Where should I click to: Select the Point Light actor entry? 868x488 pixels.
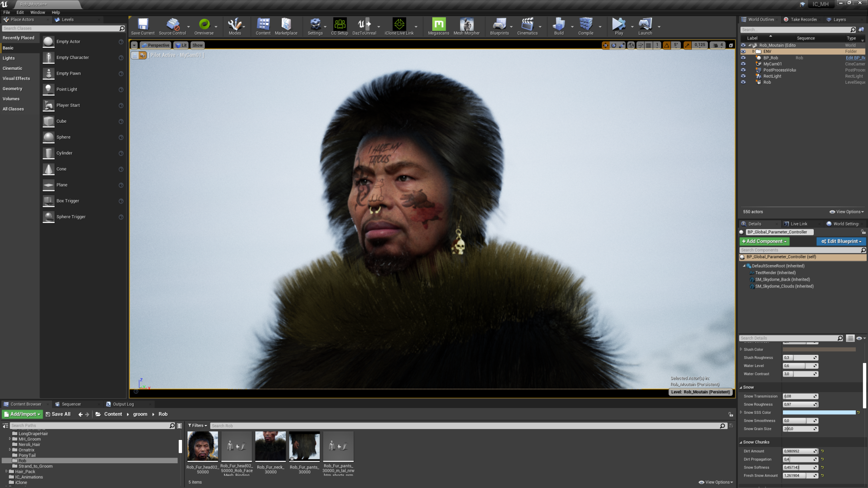(x=83, y=89)
